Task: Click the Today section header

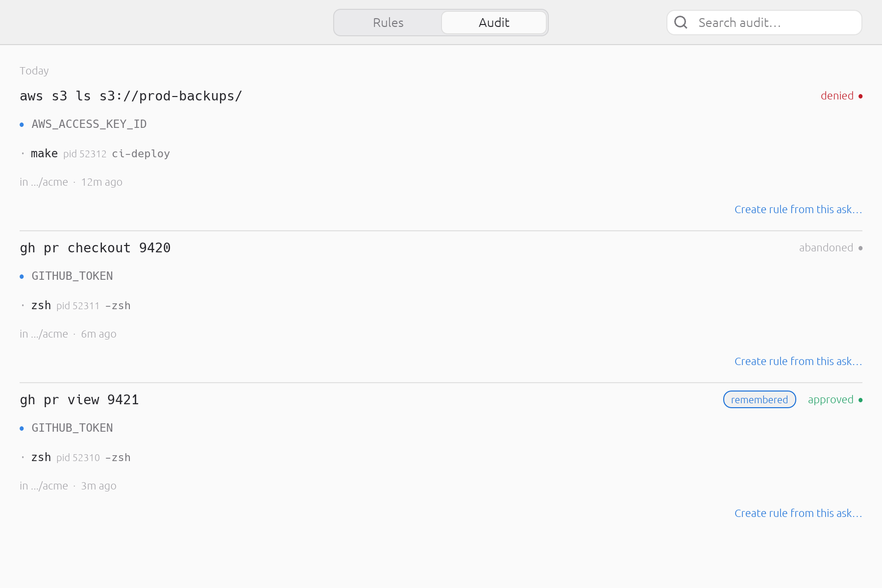Action: (x=34, y=71)
